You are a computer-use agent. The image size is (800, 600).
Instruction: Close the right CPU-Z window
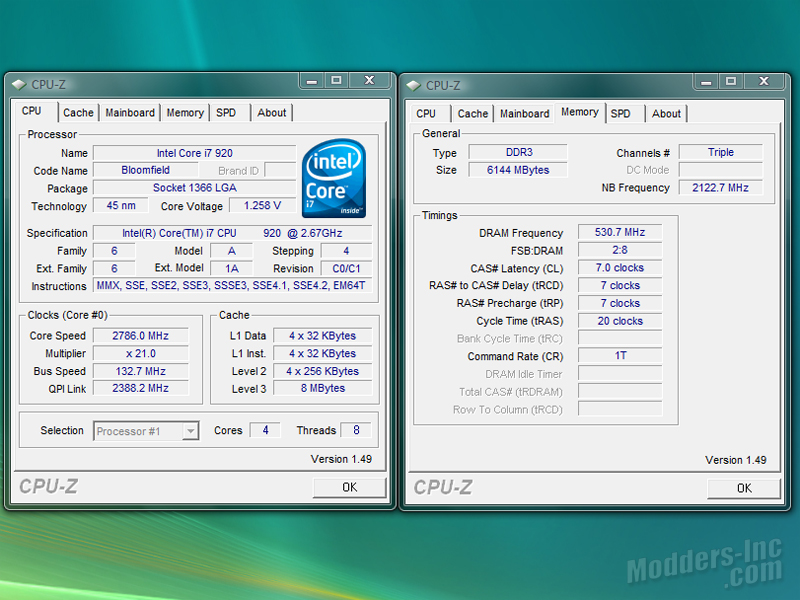point(764,82)
